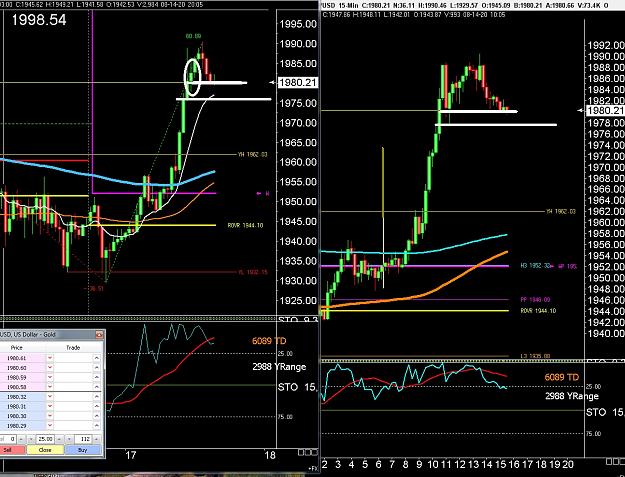Close the US Dollar - Gold trade window
Image resolution: width=625 pixels, height=477 pixels.
pos(99,335)
